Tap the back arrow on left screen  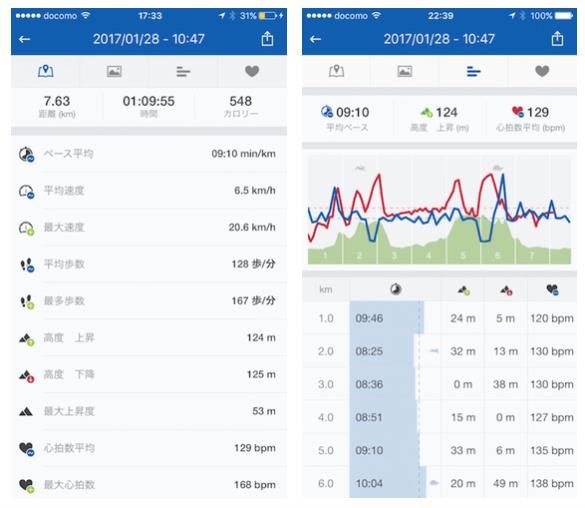pyautogui.click(x=25, y=39)
